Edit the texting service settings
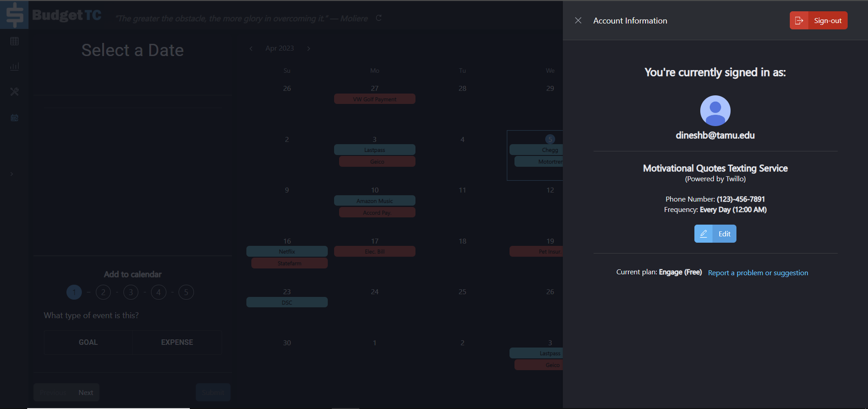The width and height of the screenshot is (868, 409). [715, 234]
